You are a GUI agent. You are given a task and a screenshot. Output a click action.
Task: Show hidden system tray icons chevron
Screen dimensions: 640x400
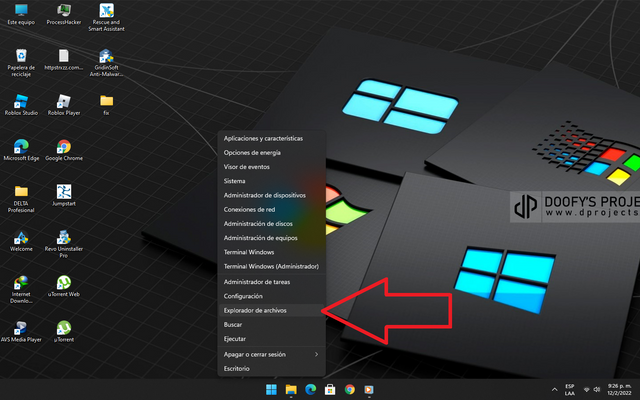point(554,390)
